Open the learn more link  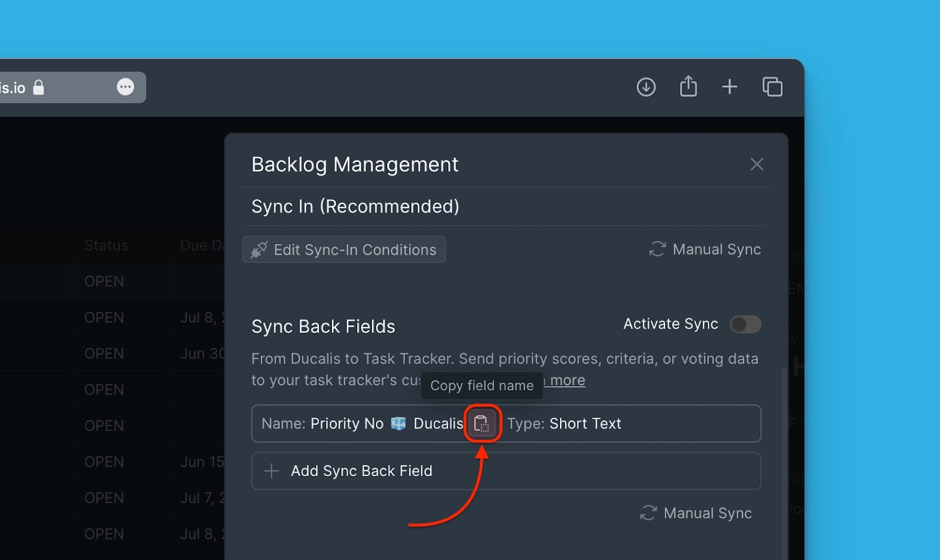coord(565,380)
